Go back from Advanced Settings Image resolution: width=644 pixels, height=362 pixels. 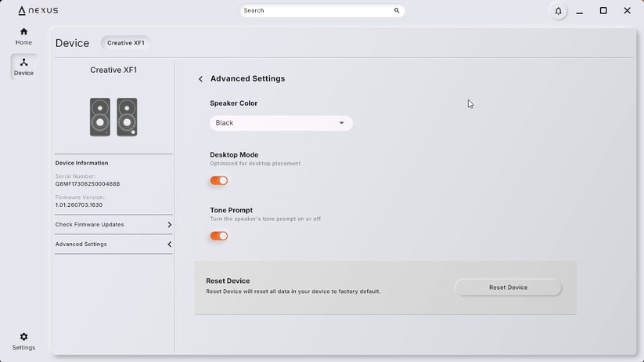200,79
